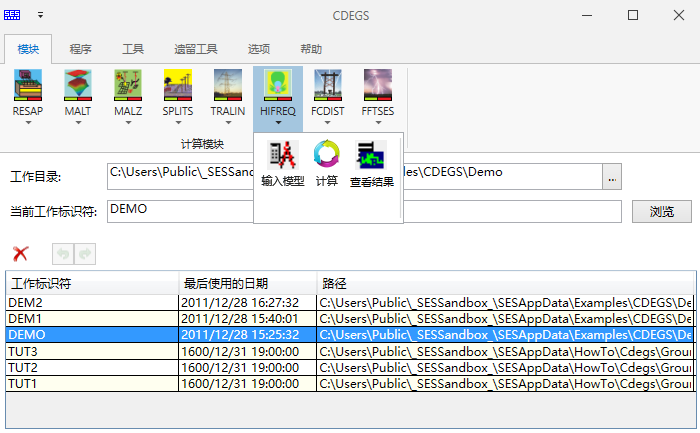700x433 pixels.
Task: Click 输入模型 in HIFREQ dropdown
Action: 283,164
